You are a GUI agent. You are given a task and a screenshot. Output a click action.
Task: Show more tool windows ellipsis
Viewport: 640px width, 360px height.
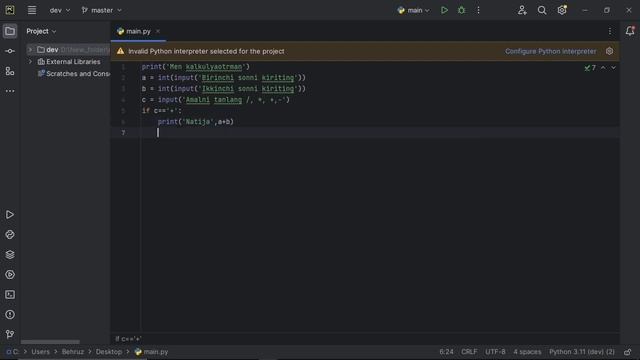(x=10, y=91)
